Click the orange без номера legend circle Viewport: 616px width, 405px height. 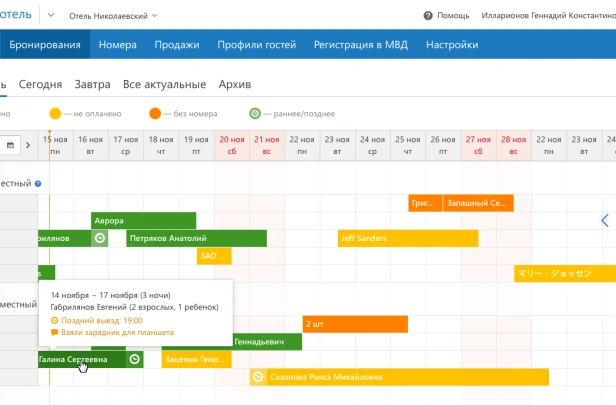click(155, 114)
